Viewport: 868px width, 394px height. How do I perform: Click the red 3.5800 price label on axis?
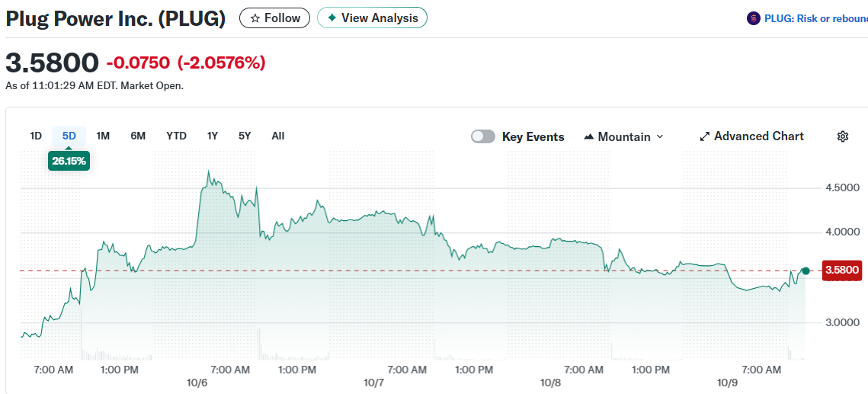(x=842, y=270)
